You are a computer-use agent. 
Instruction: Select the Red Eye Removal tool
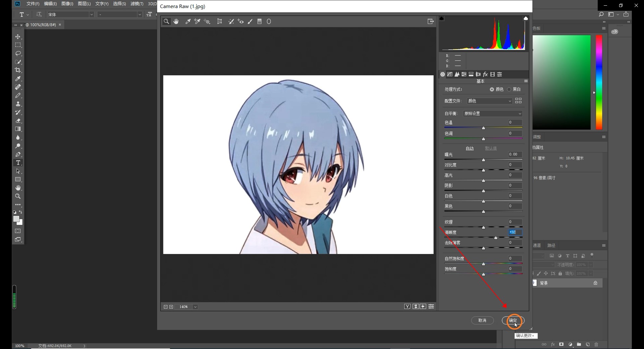[x=240, y=21]
